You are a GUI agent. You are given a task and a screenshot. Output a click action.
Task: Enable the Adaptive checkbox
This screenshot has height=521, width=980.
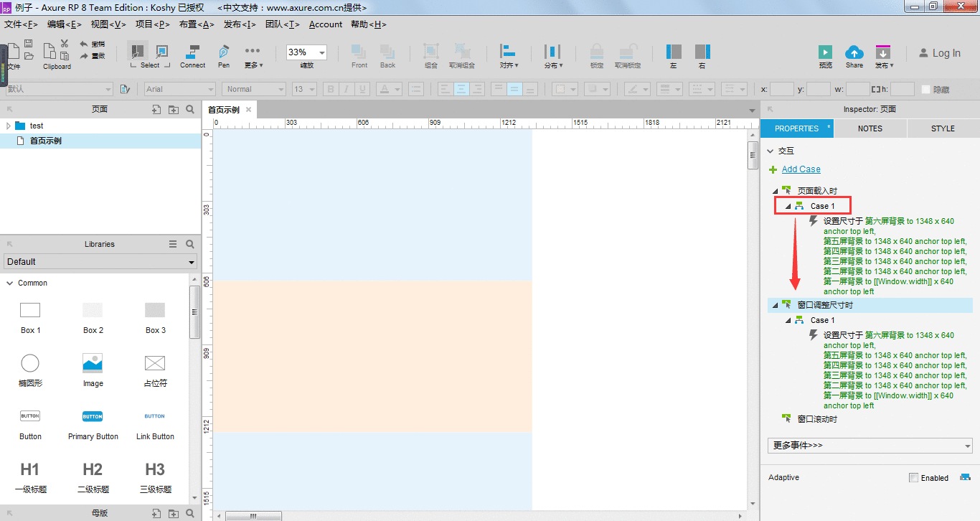pyautogui.click(x=913, y=478)
